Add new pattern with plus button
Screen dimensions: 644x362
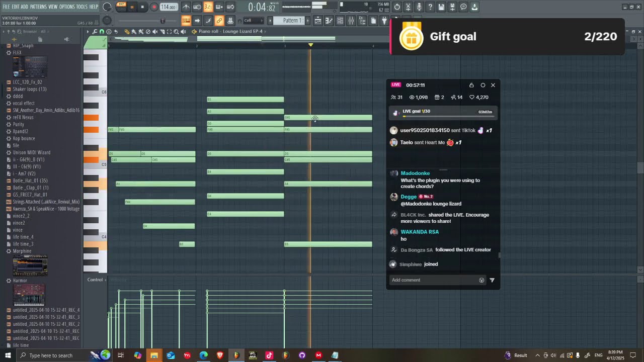click(x=307, y=21)
